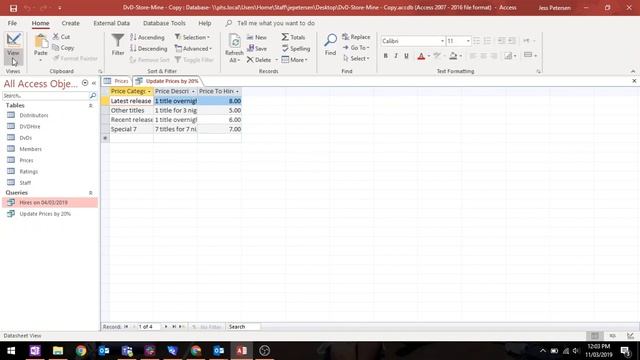Open the Calibri font name dropdown
This screenshot has width=640, height=360.
coord(442,41)
